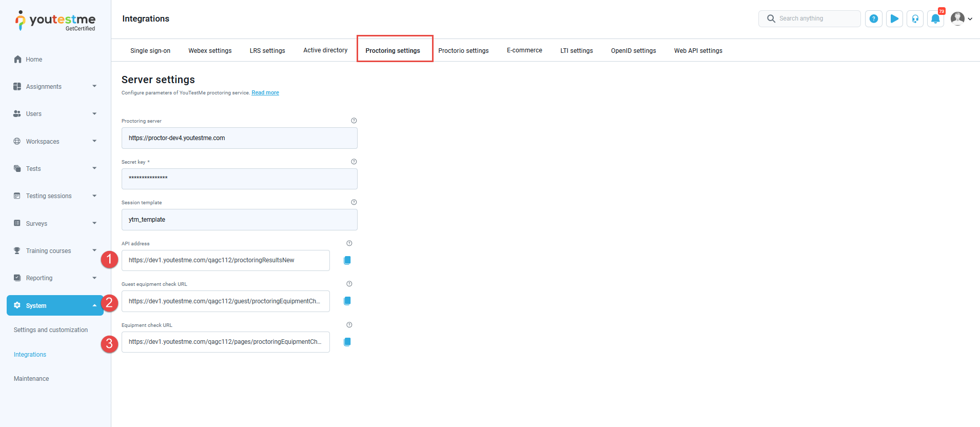Open the support headset icon
Viewport: 980px width, 427px height.
point(915,19)
